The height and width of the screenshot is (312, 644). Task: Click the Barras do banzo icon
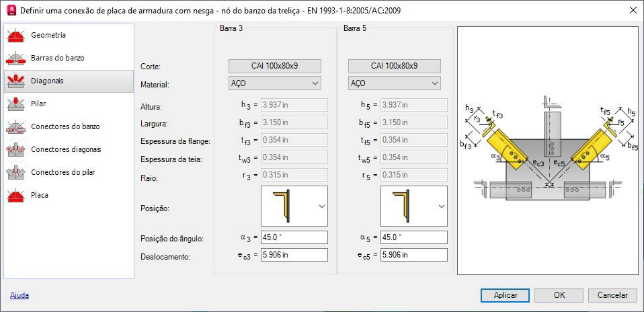point(16,58)
